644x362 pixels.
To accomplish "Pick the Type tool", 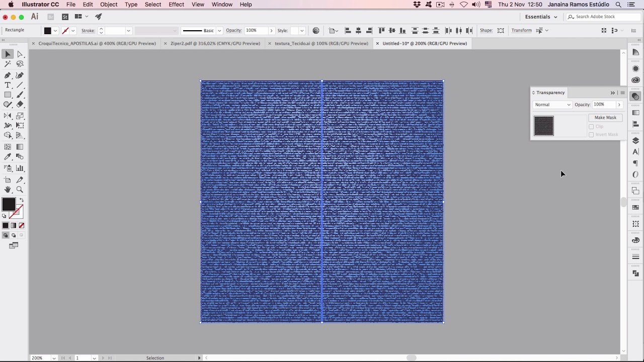I will tap(8, 85).
